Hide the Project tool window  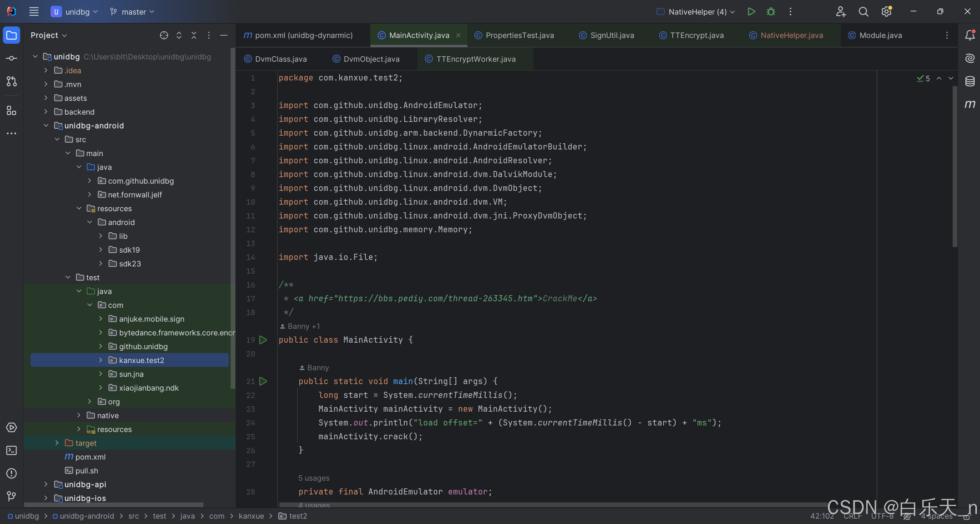tap(224, 35)
